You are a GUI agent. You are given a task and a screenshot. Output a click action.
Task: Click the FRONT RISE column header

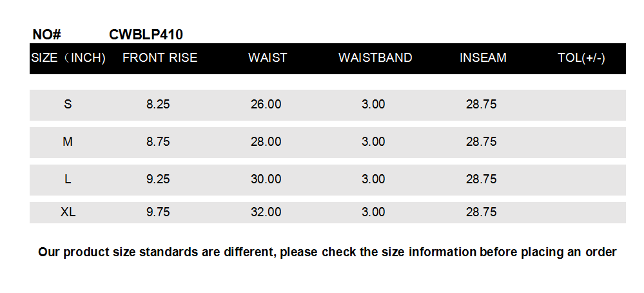tap(160, 58)
